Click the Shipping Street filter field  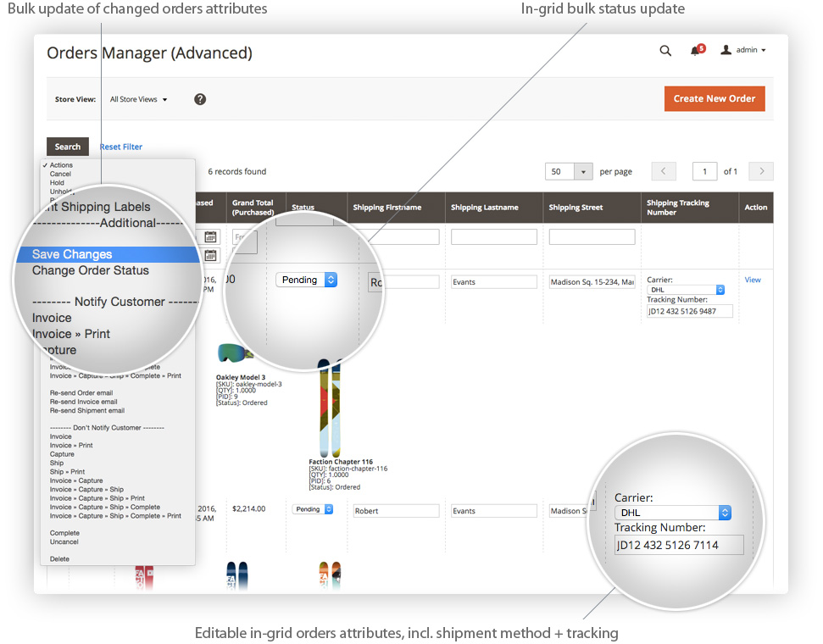click(592, 236)
